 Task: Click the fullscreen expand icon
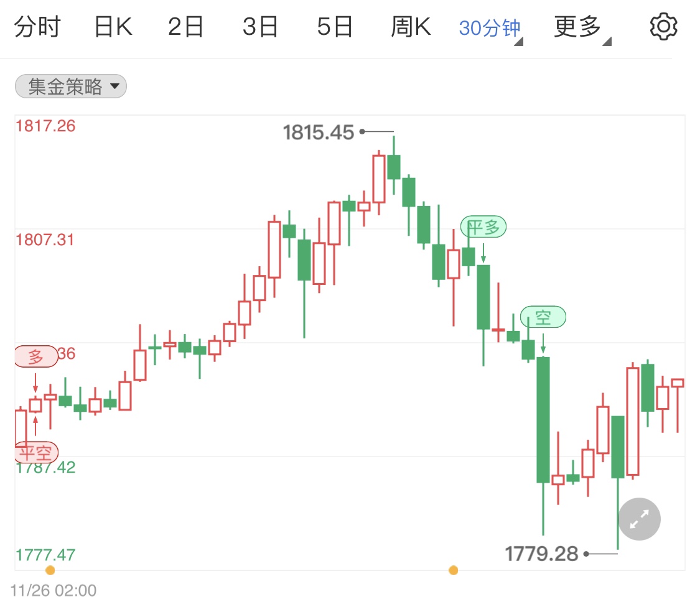[x=639, y=519]
